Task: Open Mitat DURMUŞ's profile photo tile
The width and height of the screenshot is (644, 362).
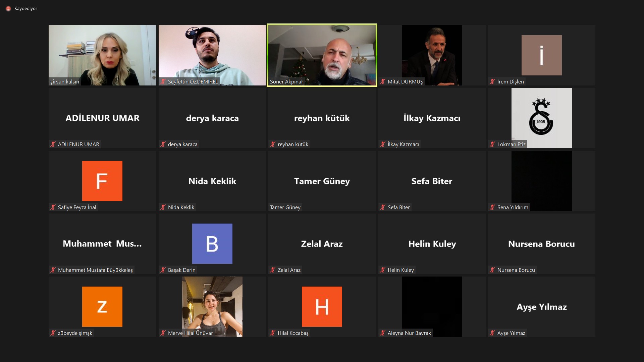Action: tap(432, 55)
